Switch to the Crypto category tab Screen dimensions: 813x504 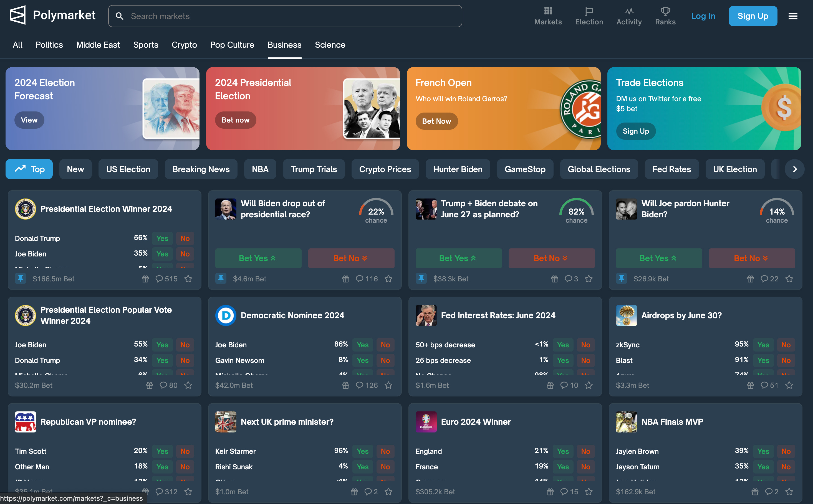click(x=184, y=45)
